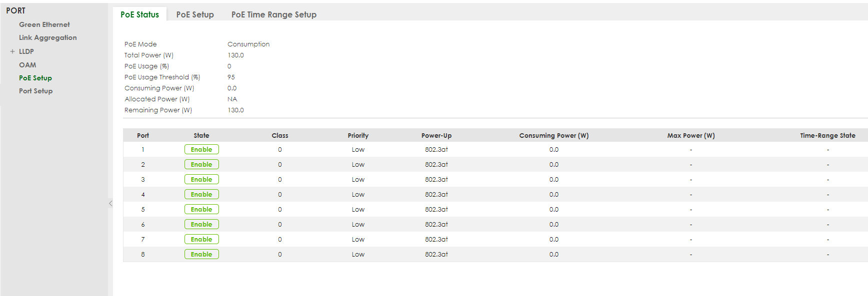Click Enable state badge for port 8
This screenshot has width=868, height=296.
pos(201,254)
